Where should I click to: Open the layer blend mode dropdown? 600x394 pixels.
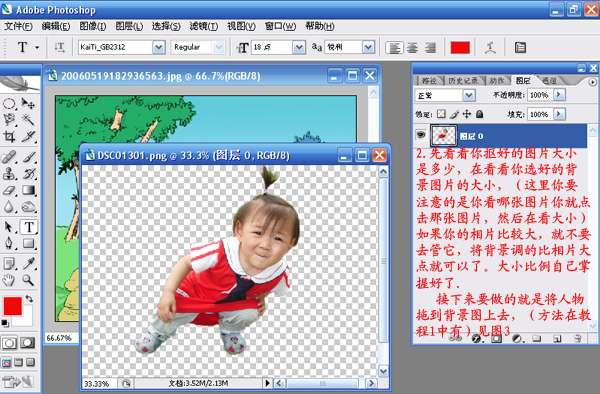[469, 95]
